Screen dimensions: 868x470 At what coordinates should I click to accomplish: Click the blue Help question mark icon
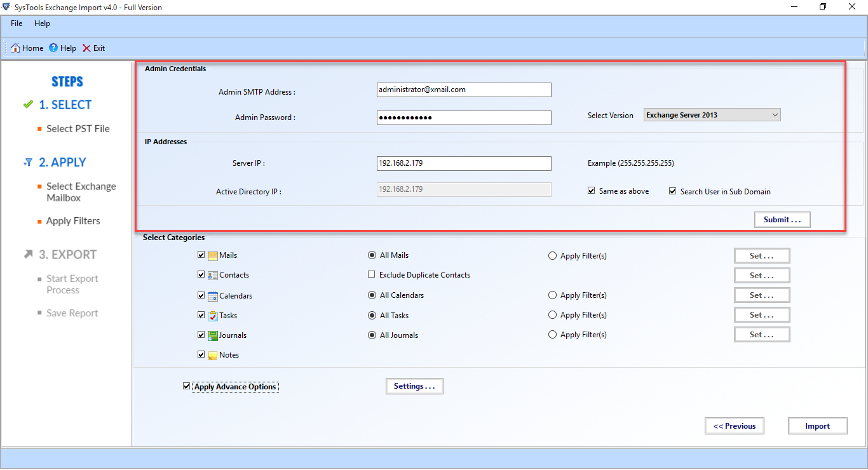tap(53, 48)
